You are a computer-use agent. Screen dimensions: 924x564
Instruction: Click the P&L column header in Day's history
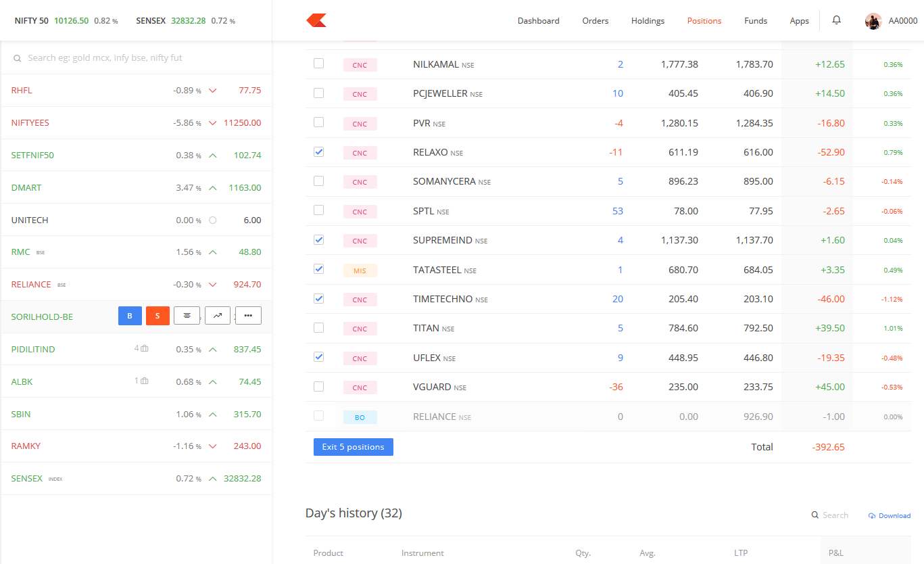point(836,553)
